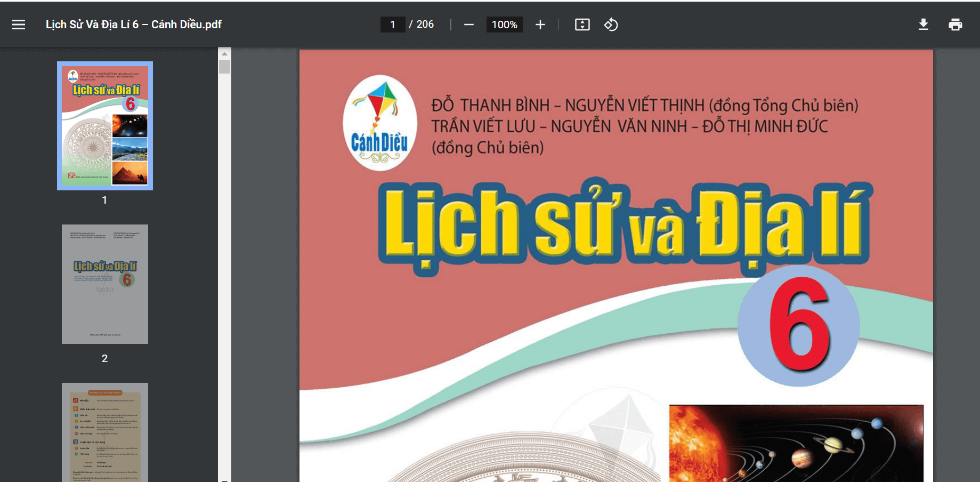Click the rotate counterclockwise icon

[611, 25]
